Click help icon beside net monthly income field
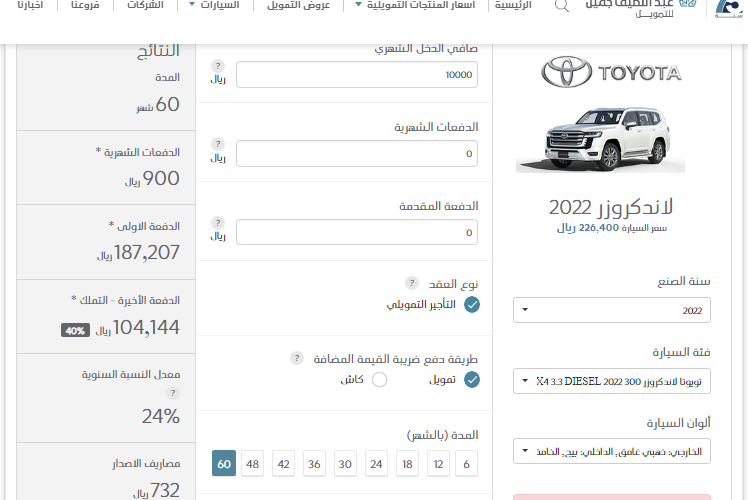This screenshot has width=748, height=500. click(x=218, y=66)
